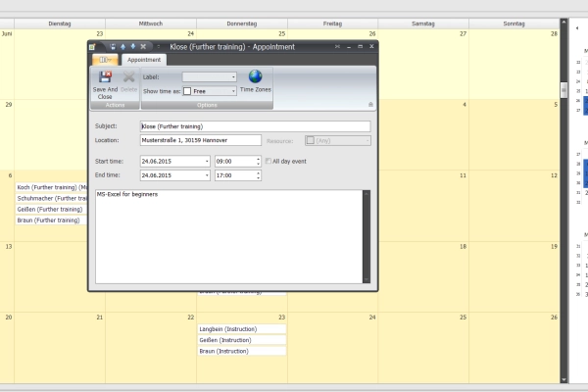
Task: Select Braun (Instruction) calendar entry
Action: pos(242,351)
